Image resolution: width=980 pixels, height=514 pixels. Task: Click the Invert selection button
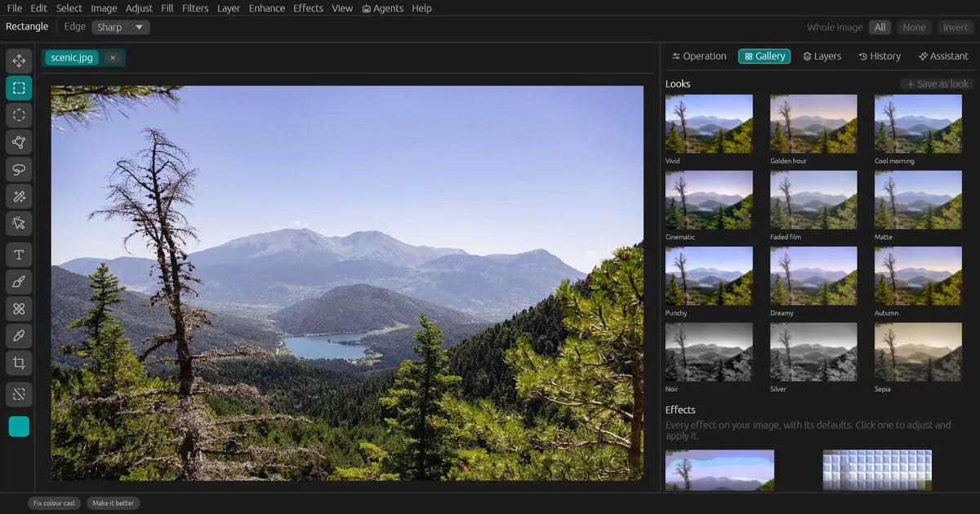955,27
